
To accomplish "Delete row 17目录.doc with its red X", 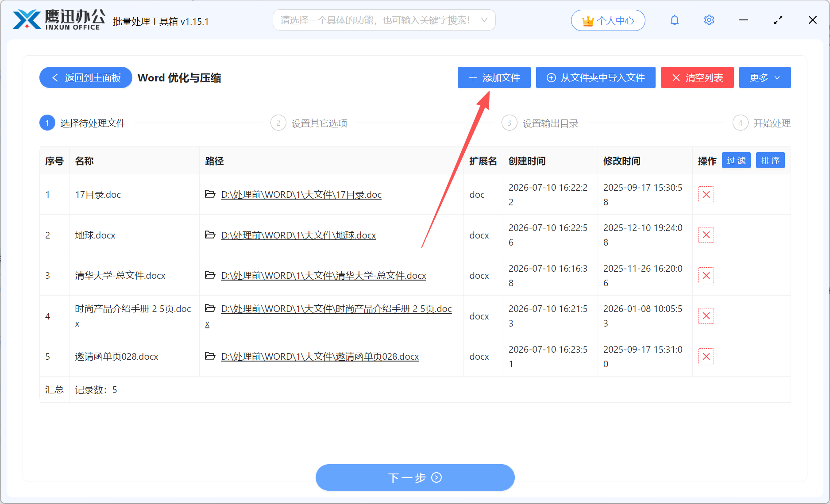I will pos(706,195).
